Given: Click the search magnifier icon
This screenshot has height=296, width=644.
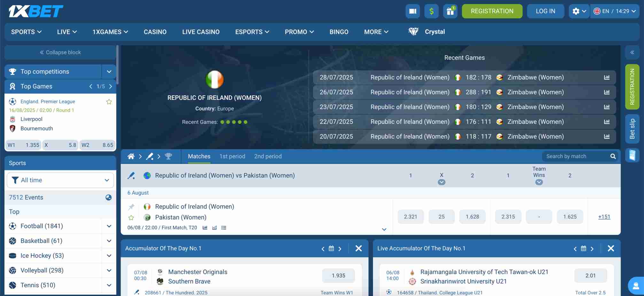Looking at the screenshot, I should pos(613,156).
